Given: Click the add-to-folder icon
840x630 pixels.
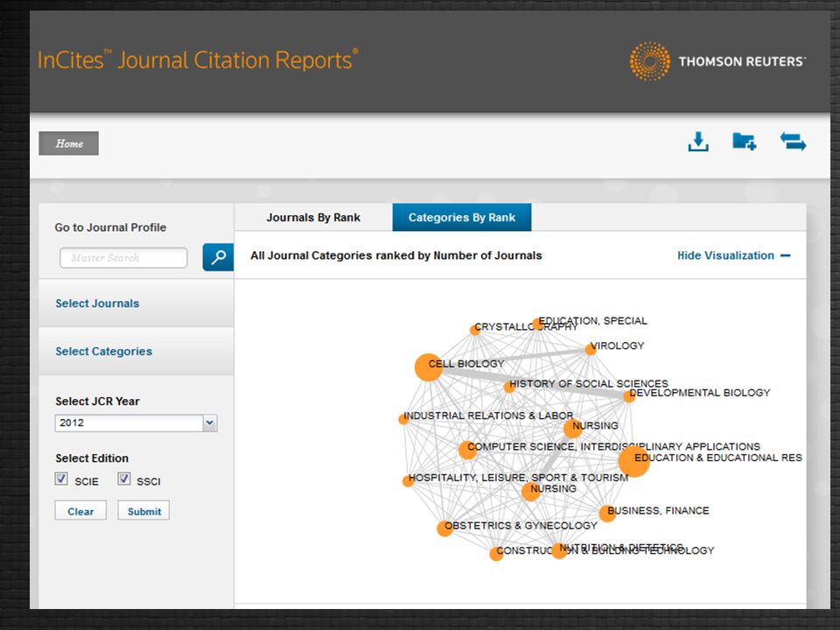Looking at the screenshot, I should (744, 142).
